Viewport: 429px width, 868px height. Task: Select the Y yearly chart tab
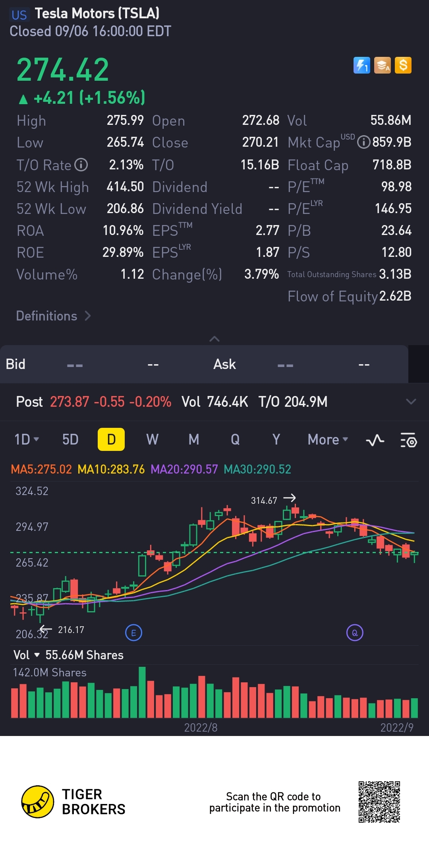[276, 439]
